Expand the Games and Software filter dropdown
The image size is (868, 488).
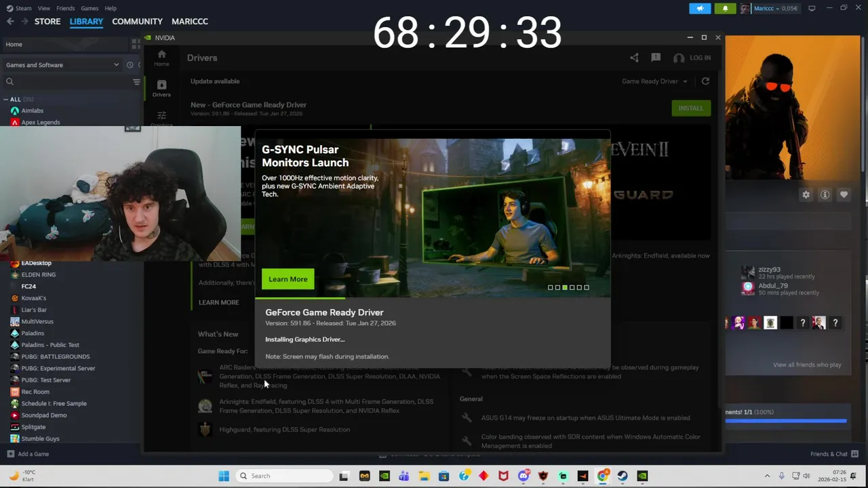pos(62,65)
